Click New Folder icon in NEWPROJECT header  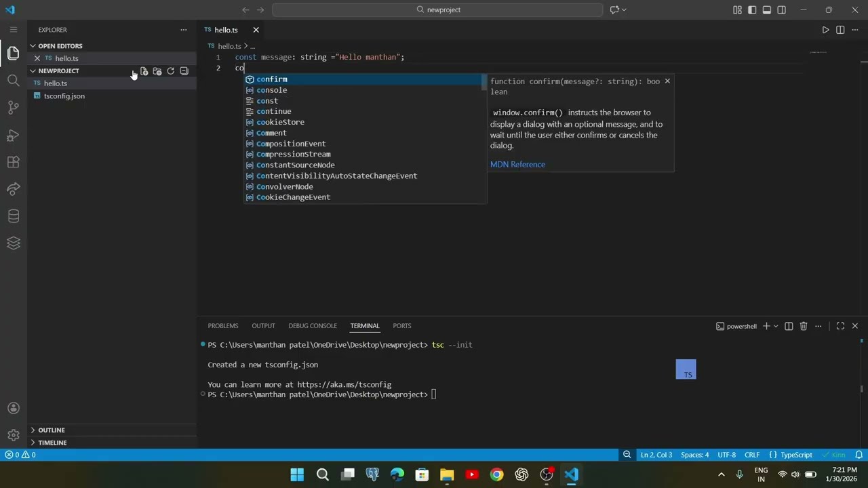(x=157, y=71)
